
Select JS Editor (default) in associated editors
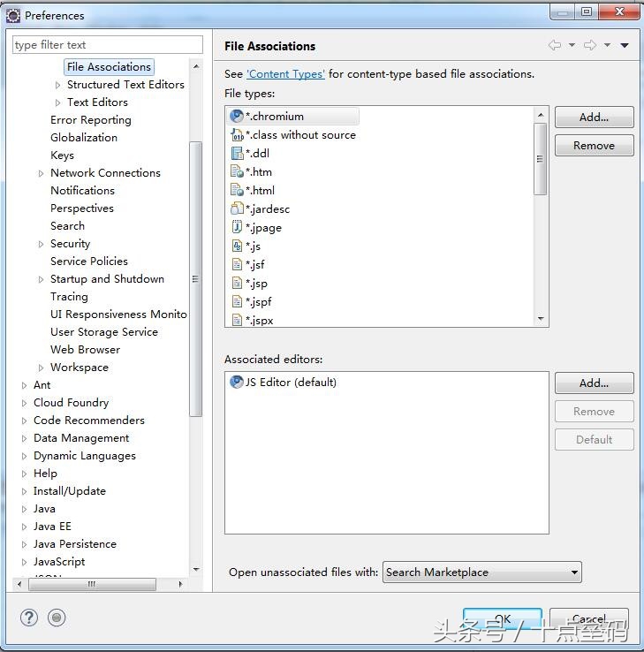(291, 382)
